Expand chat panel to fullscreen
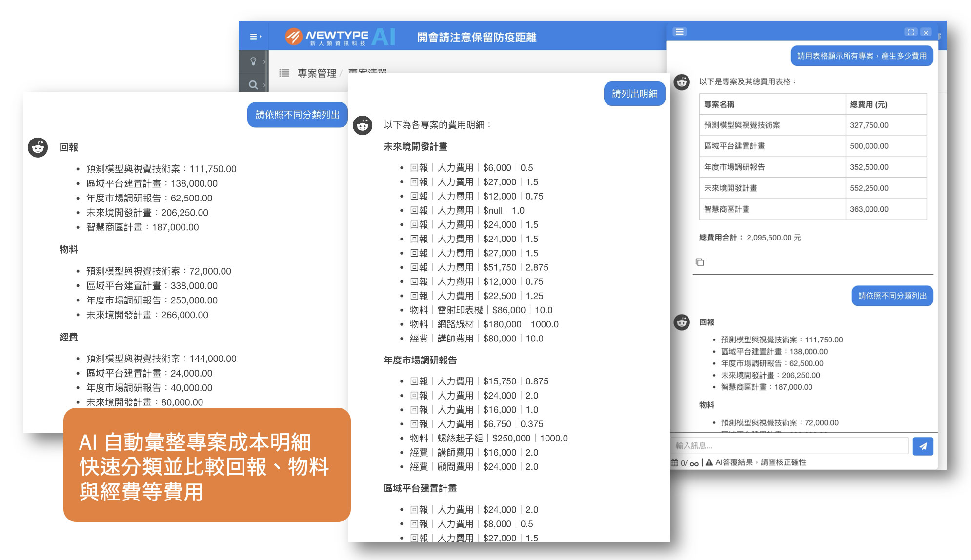971x560 pixels. click(910, 32)
